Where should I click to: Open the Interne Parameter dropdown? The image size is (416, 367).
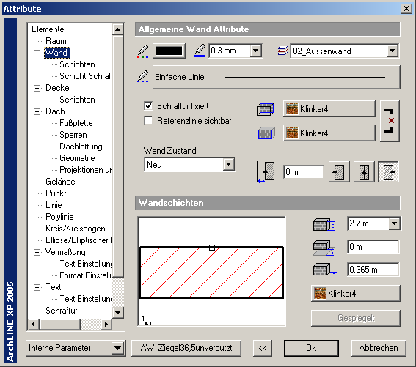tap(117, 348)
